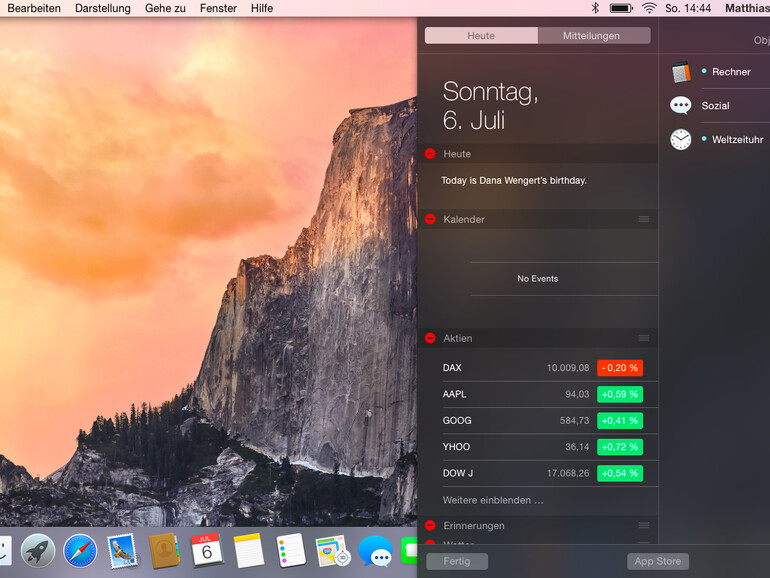Toggle the DAX -0,20 % change badge
Image resolution: width=770 pixels, height=578 pixels.
[620, 368]
